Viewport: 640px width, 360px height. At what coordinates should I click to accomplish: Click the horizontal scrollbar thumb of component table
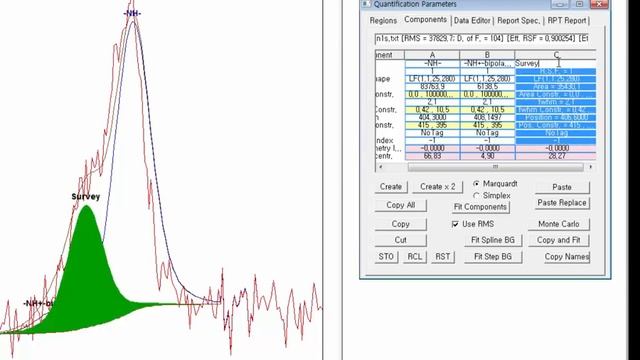pos(496,167)
